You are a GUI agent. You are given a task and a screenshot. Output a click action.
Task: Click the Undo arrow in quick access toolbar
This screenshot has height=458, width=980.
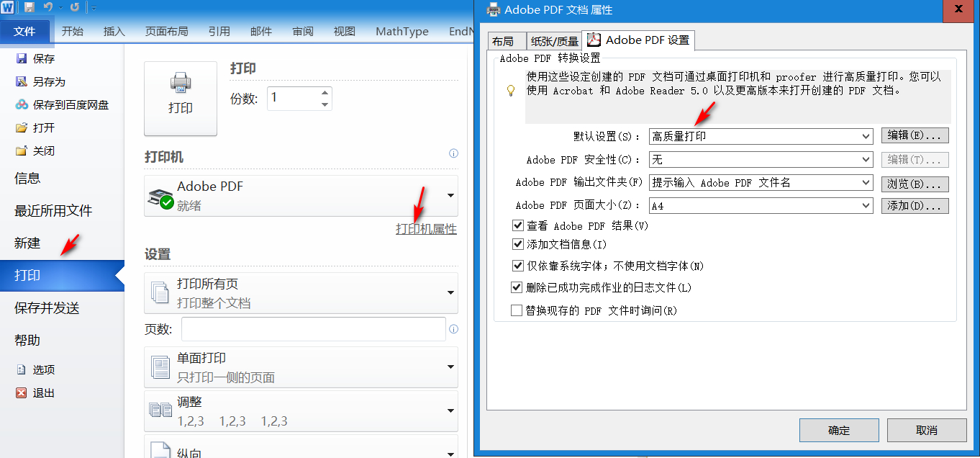pyautogui.click(x=48, y=7)
